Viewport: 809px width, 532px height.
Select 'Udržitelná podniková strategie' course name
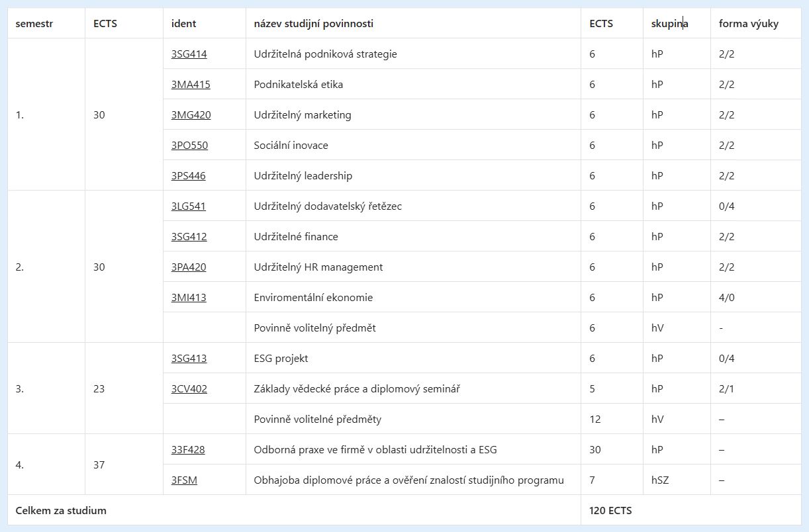[325, 54]
